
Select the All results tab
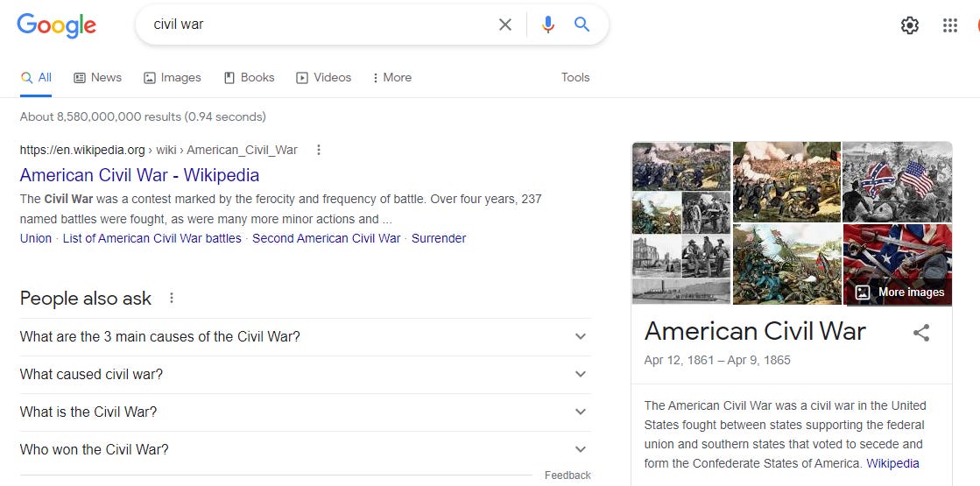coord(36,77)
